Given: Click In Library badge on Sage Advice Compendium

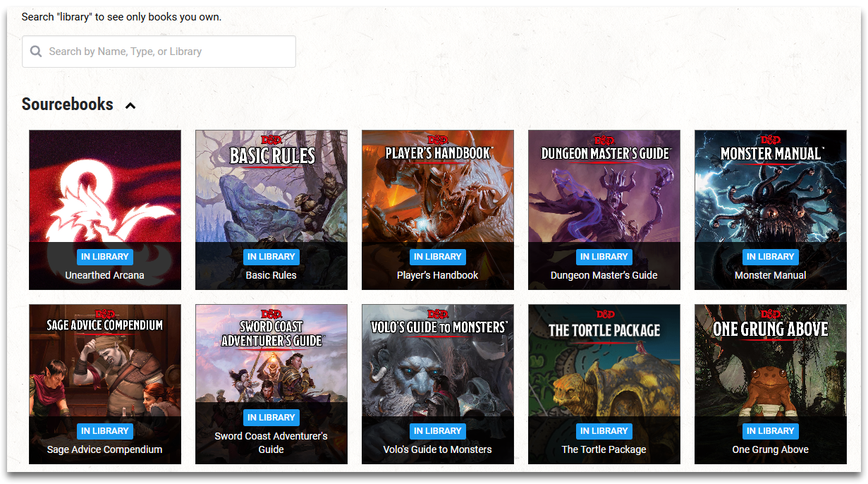Looking at the screenshot, I should pyautogui.click(x=105, y=431).
